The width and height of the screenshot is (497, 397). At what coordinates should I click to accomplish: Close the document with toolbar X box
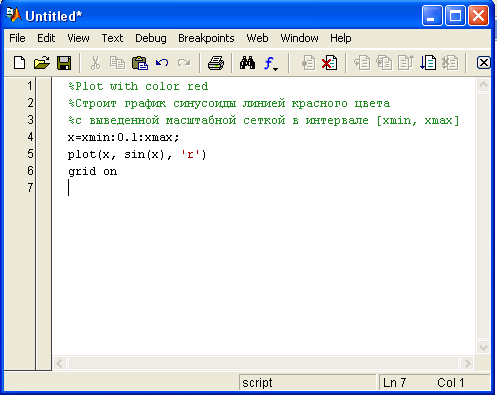click(x=483, y=63)
